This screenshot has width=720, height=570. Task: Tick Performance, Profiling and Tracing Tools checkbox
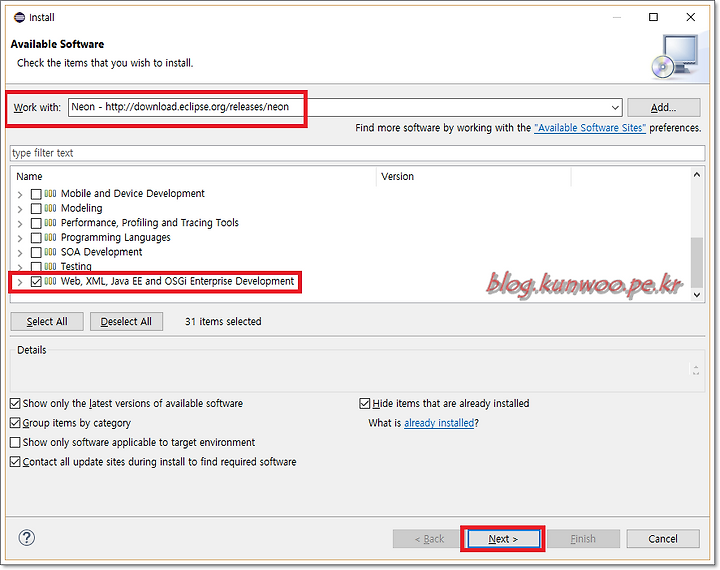click(36, 223)
